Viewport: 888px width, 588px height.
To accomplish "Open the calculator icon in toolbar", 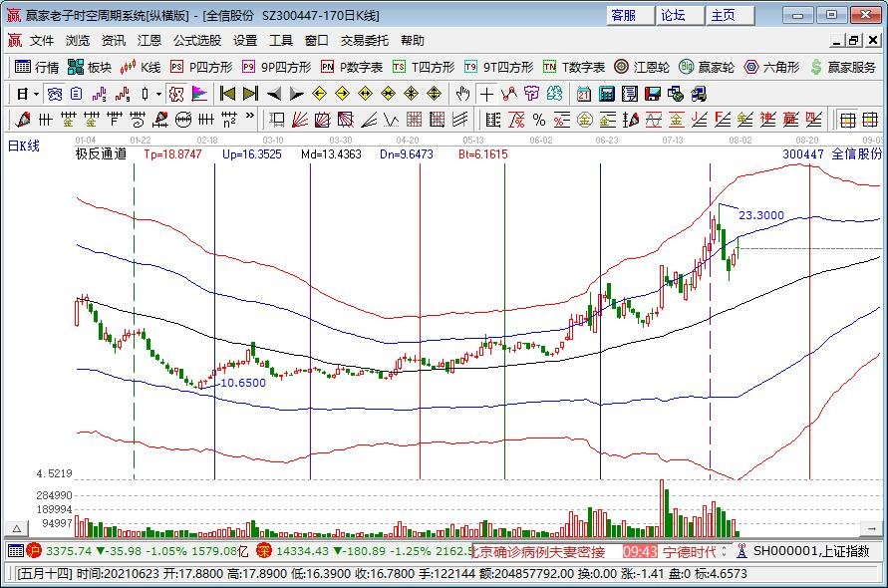I will 607,94.
